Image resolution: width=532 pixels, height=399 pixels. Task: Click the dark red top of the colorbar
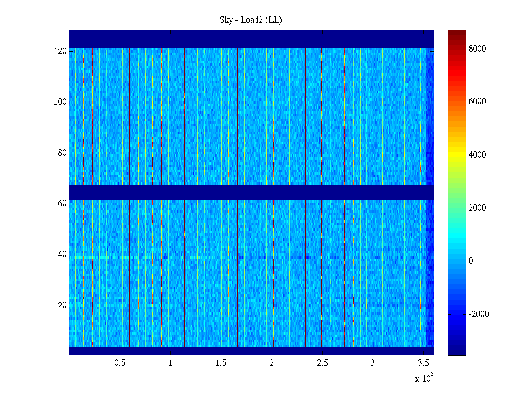[x=457, y=33]
